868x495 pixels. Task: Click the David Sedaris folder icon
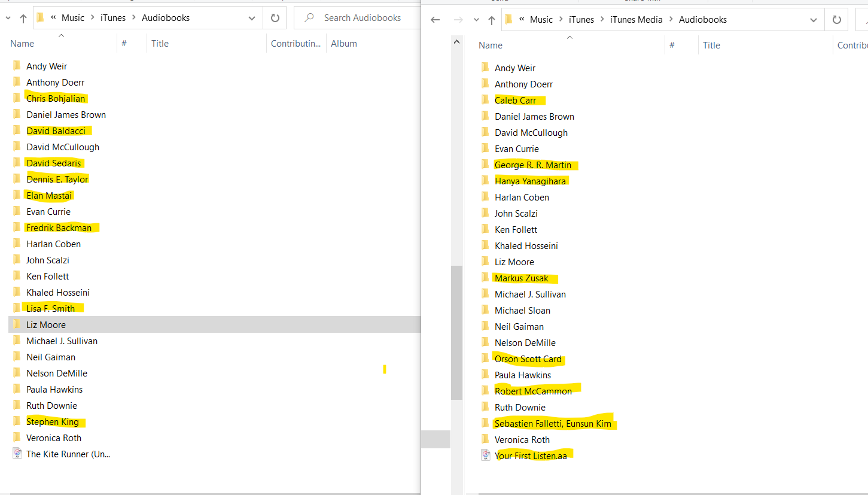point(17,163)
